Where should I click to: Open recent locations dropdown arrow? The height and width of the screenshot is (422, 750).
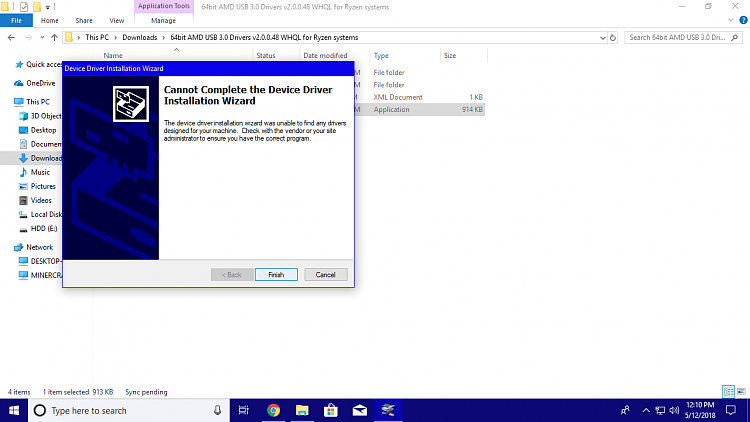click(42, 37)
